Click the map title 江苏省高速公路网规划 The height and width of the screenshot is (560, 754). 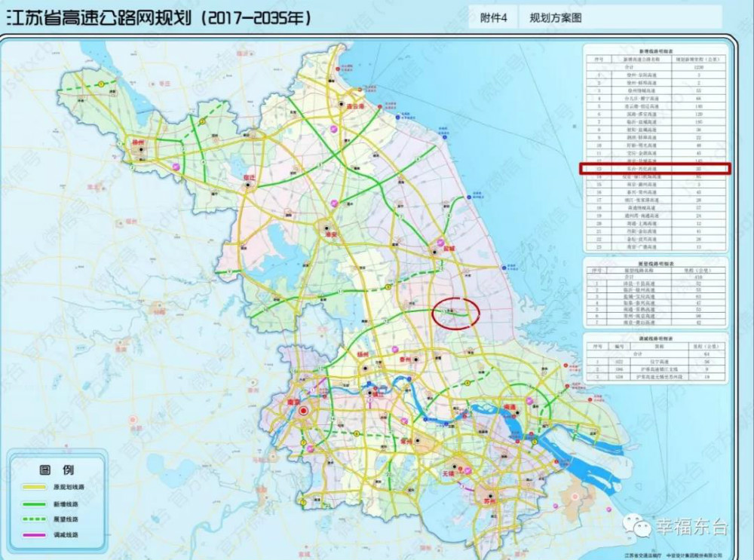pyautogui.click(x=99, y=18)
